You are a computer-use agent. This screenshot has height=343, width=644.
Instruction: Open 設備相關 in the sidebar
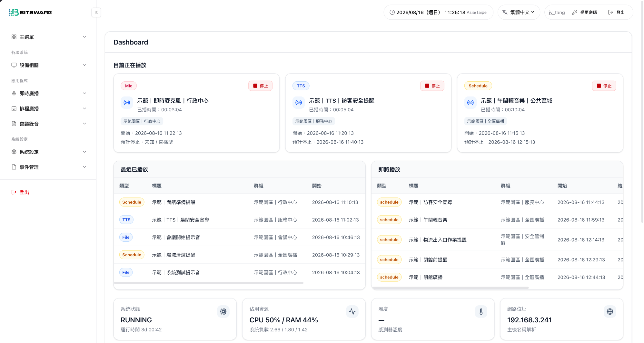[x=49, y=65]
